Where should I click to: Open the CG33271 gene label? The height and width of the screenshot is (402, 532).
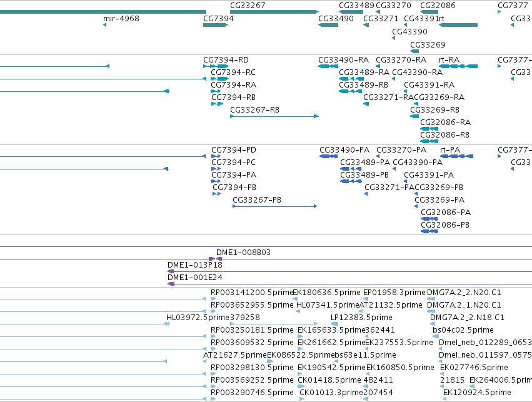(x=381, y=19)
